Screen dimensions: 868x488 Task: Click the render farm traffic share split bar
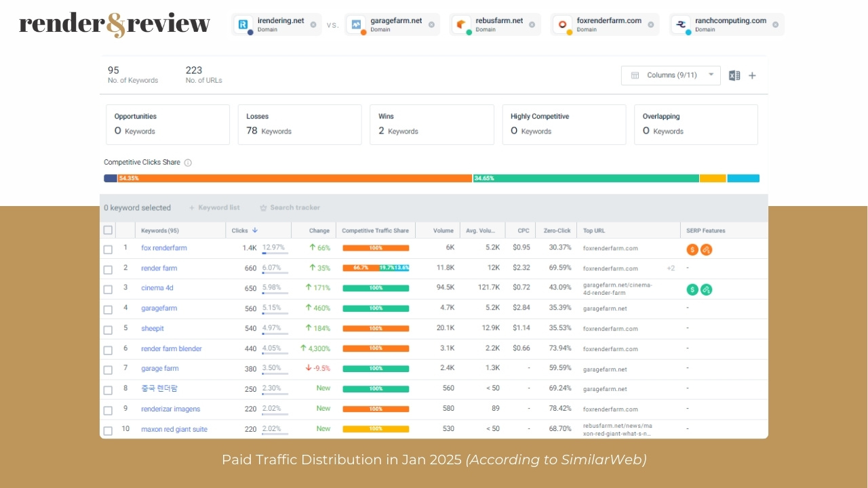coord(376,268)
